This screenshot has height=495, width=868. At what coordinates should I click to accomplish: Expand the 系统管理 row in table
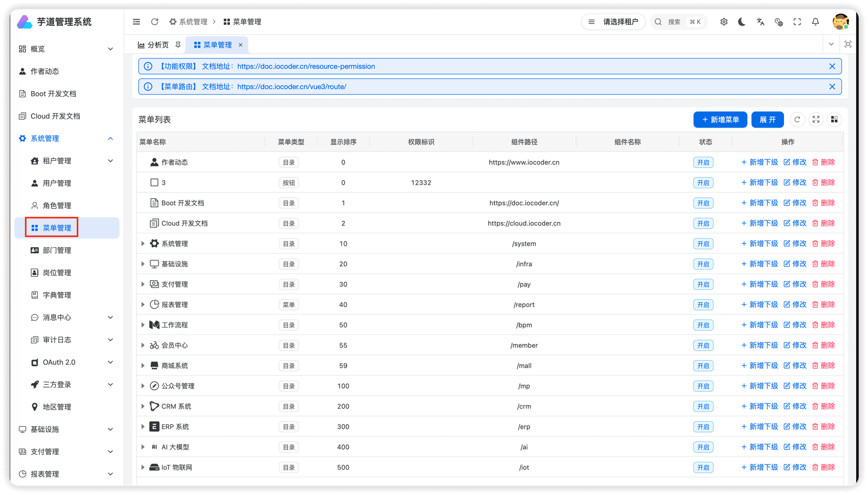(143, 244)
